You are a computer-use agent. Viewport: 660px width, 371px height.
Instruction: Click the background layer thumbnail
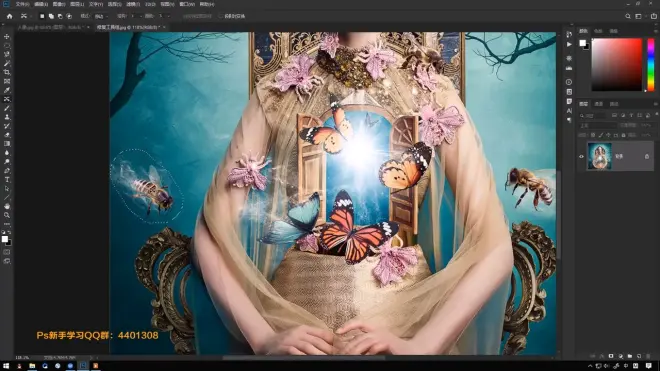tap(599, 157)
